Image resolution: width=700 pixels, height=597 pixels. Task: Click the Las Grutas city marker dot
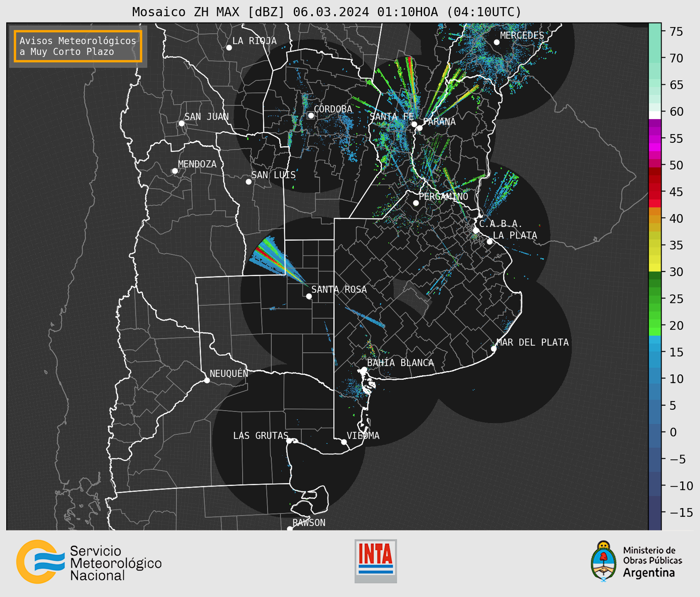pos(289,441)
